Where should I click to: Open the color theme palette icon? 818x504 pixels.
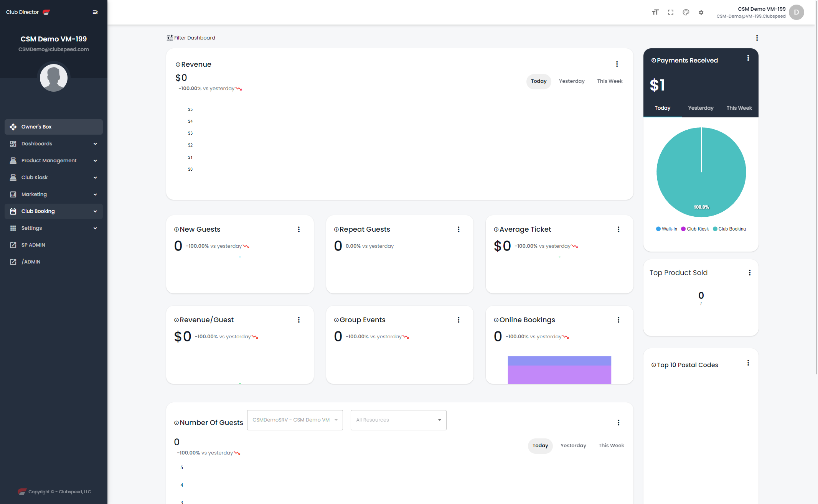pos(686,12)
